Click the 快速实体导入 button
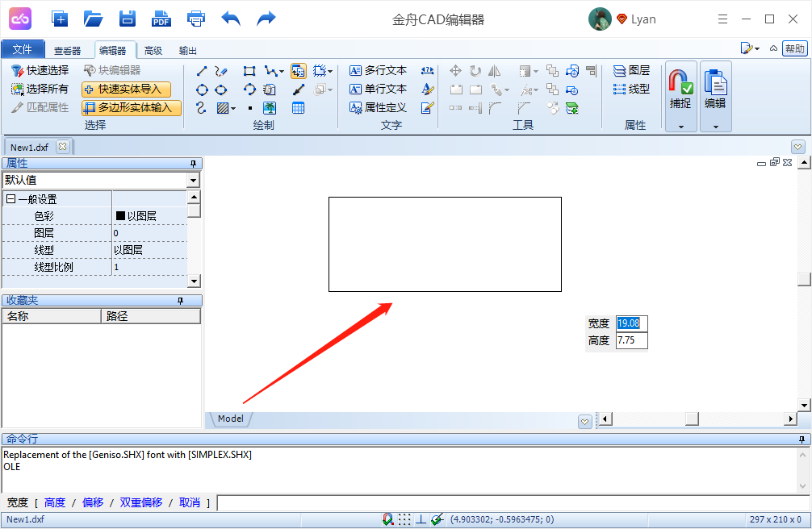This screenshot has width=812, height=529. click(127, 89)
